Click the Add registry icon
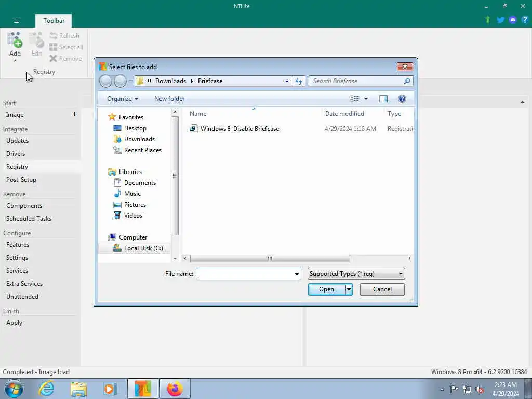This screenshot has height=399, width=532. pyautogui.click(x=15, y=41)
